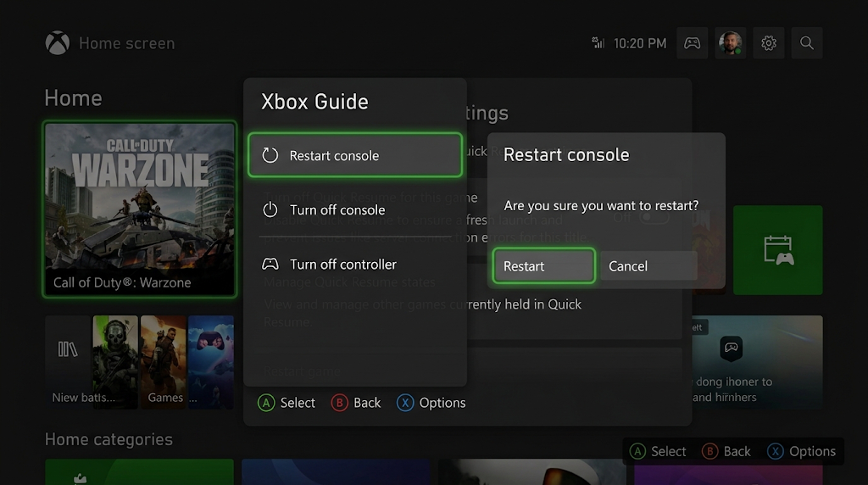Click the Home heading above Warzone tile
868x485 pixels.
[x=73, y=98]
